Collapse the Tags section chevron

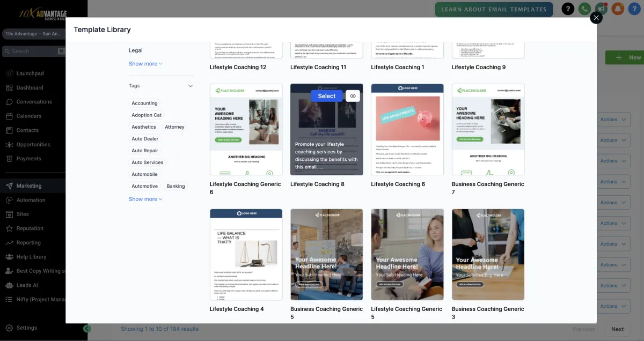click(190, 86)
